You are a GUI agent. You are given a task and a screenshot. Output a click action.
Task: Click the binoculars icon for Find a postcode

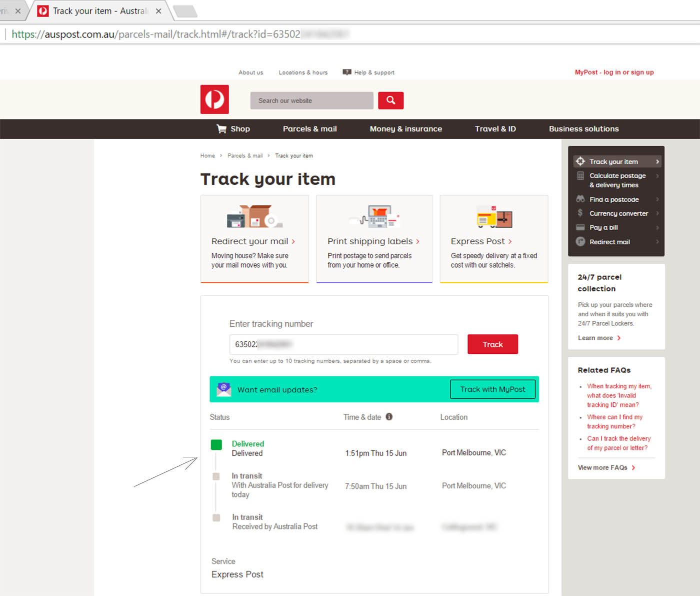click(x=580, y=199)
